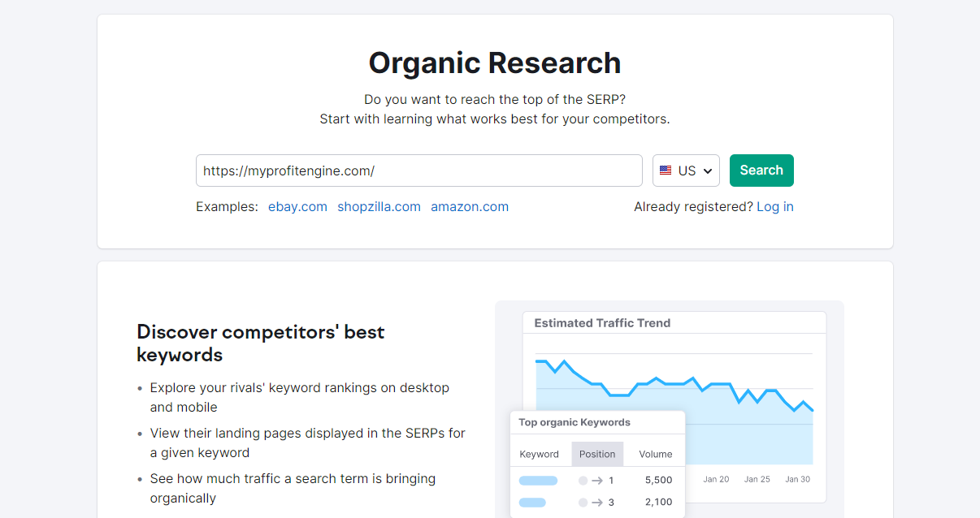Click the blue keyword bar in second row
This screenshot has width=980, height=518.
pos(532,502)
